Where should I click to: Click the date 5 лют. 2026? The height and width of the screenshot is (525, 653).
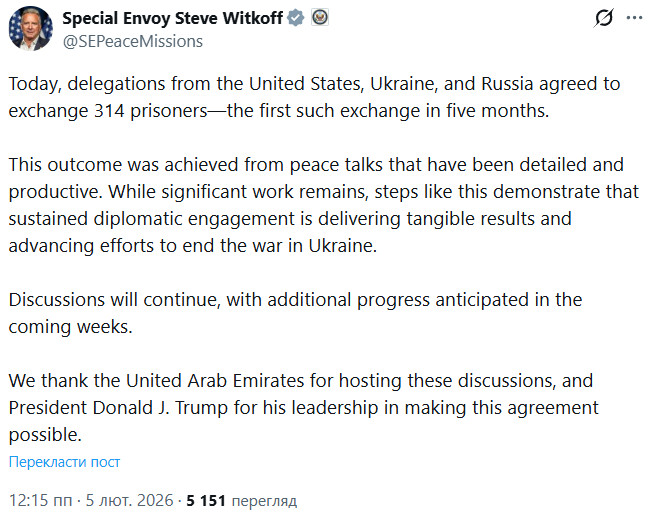[126, 499]
